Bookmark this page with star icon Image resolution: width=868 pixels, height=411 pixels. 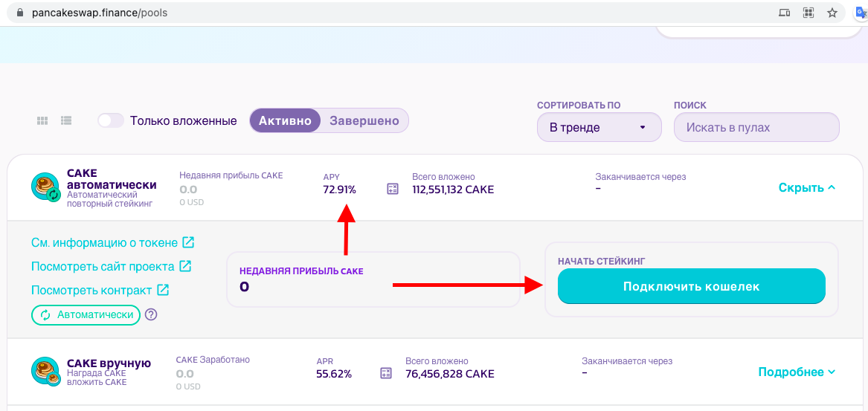coord(832,12)
